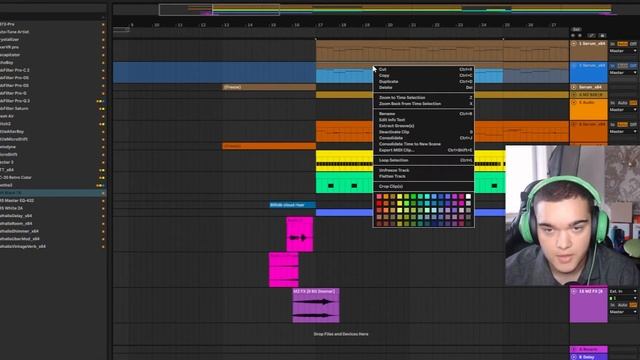The image size is (640, 360).
Task: Set 5 Audio track monitor to In
Action: pyautogui.click(x=612, y=103)
